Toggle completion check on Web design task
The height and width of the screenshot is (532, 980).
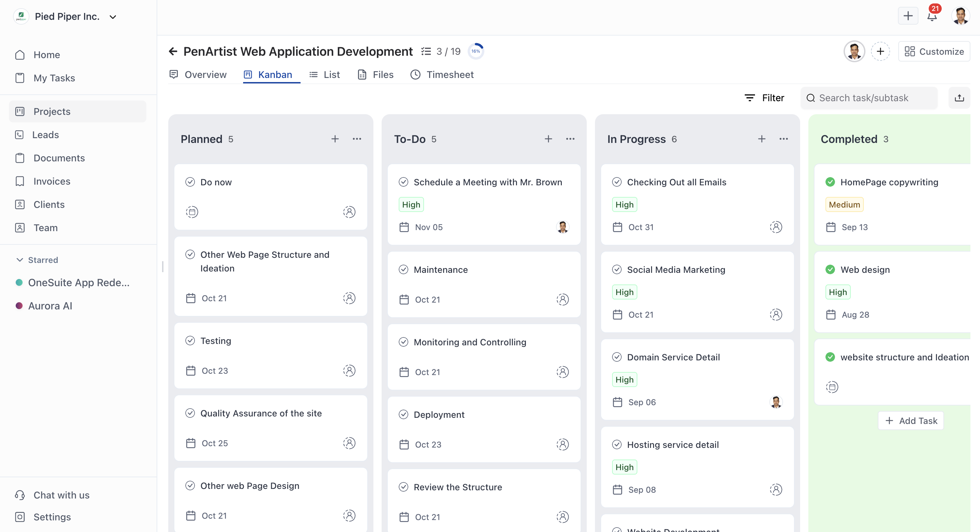830,270
